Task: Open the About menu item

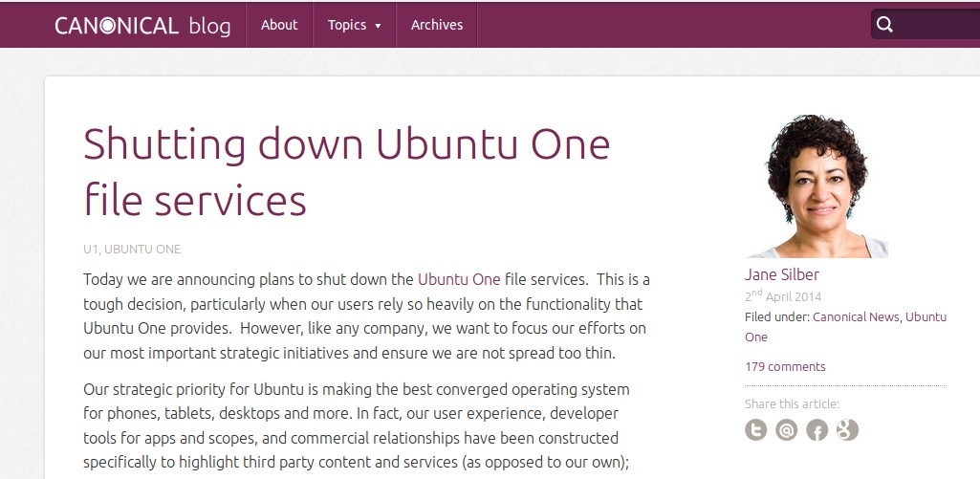Action: point(279,25)
